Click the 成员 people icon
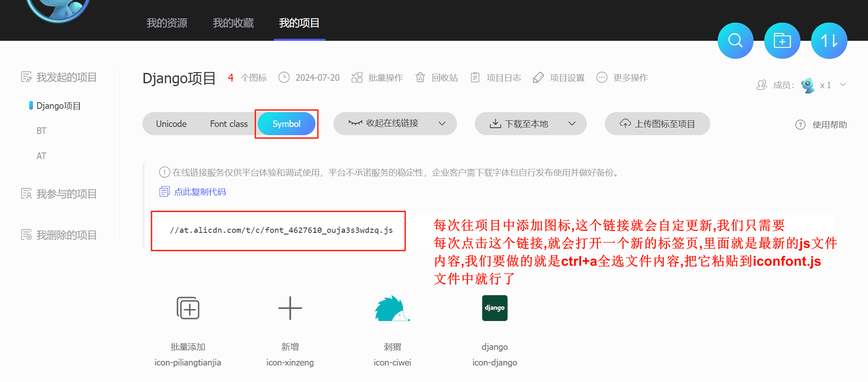Screen dimensions: 868x382 pos(762,85)
